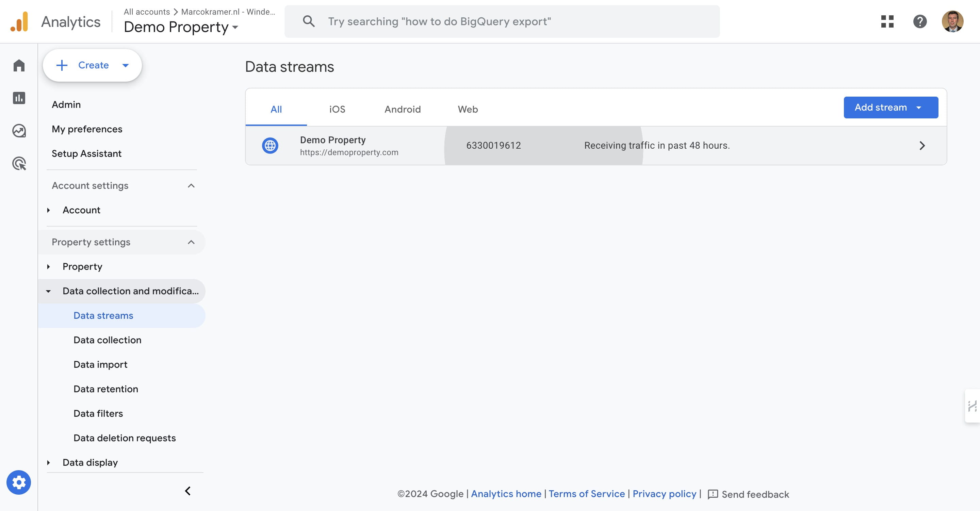Open My preferences
This screenshot has width=980, height=511.
coord(87,129)
